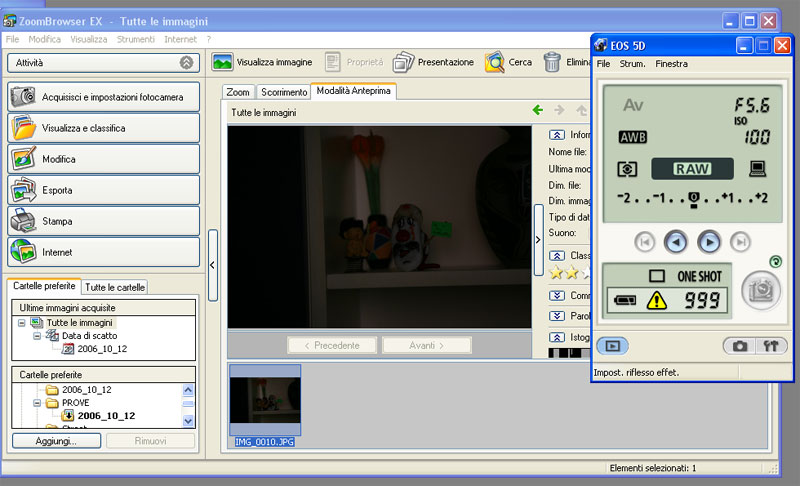This screenshot has width=800, height=486.
Task: Click AWB white balance indicator
Action: click(x=633, y=137)
